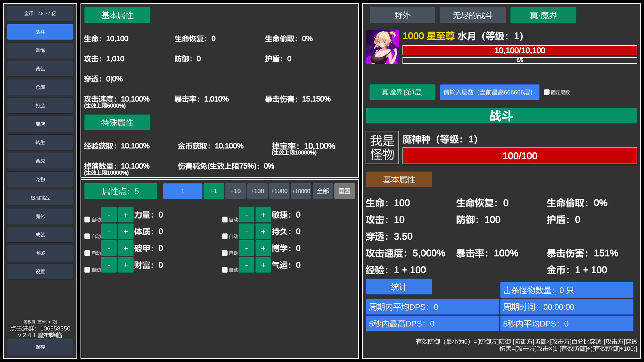
Task: Enable the 固定层数 checkbox
Action: coord(547,92)
